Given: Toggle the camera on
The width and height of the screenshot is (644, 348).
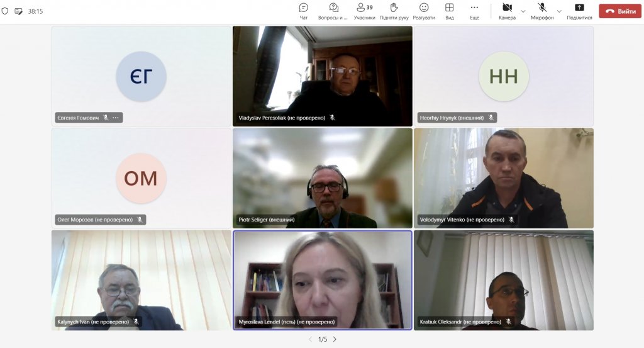Looking at the screenshot, I should [x=507, y=11].
